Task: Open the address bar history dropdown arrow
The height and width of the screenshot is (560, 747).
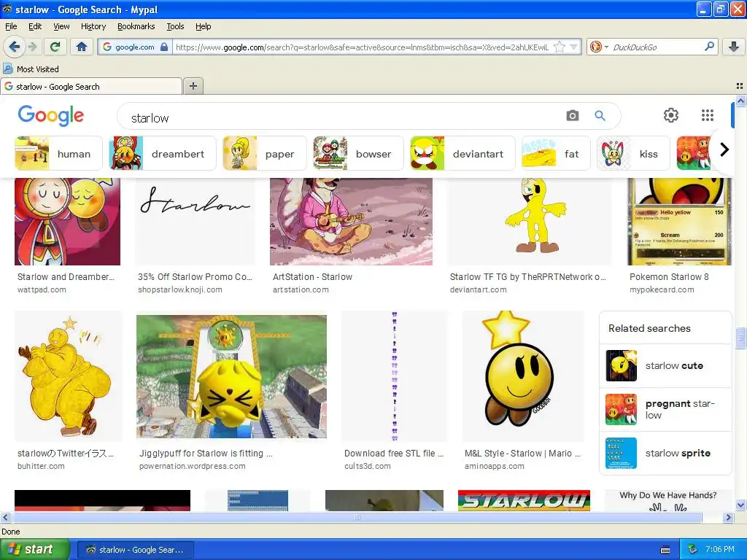Action: (573, 47)
